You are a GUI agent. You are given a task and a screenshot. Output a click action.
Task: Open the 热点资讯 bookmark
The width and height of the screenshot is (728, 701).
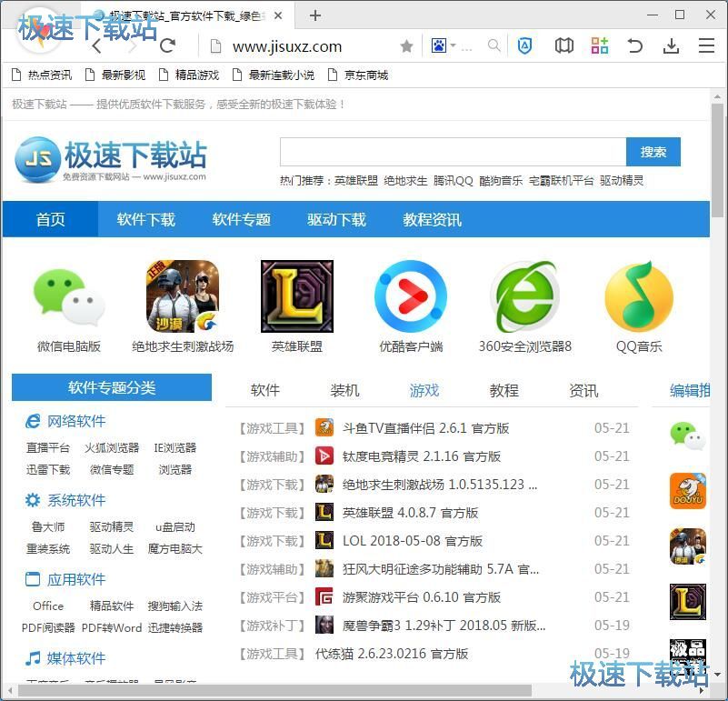click(42, 75)
